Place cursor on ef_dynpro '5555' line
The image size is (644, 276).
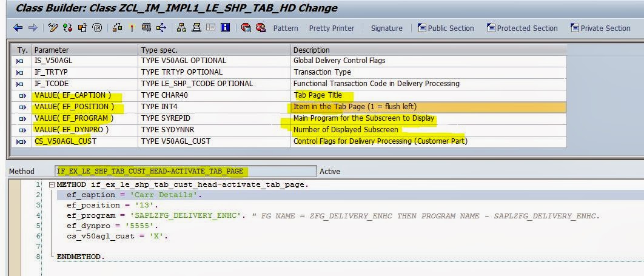click(x=112, y=226)
